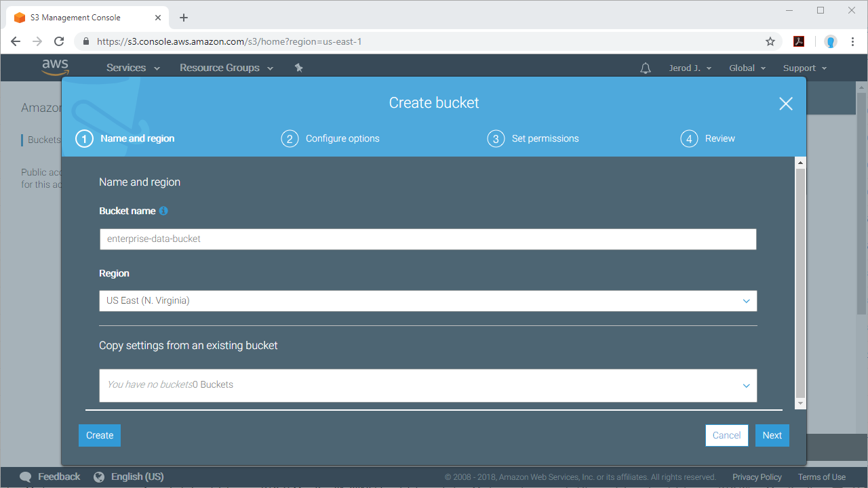Bookmark this page with the star icon
The height and width of the screenshot is (488, 868).
point(770,41)
